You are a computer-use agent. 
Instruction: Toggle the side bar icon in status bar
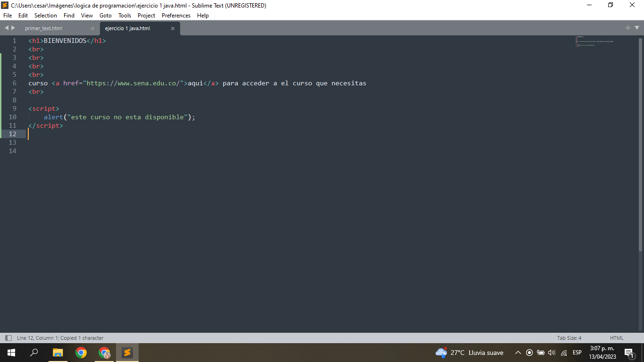point(8,338)
